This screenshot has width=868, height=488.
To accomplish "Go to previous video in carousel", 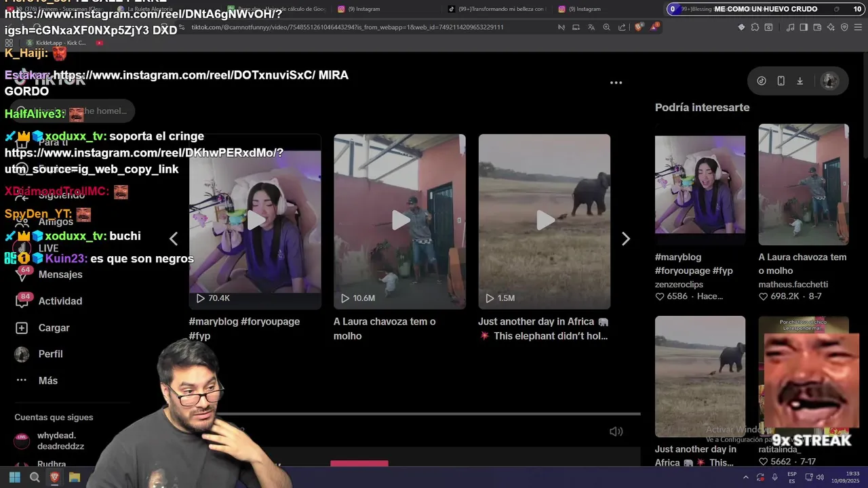I will (x=174, y=239).
